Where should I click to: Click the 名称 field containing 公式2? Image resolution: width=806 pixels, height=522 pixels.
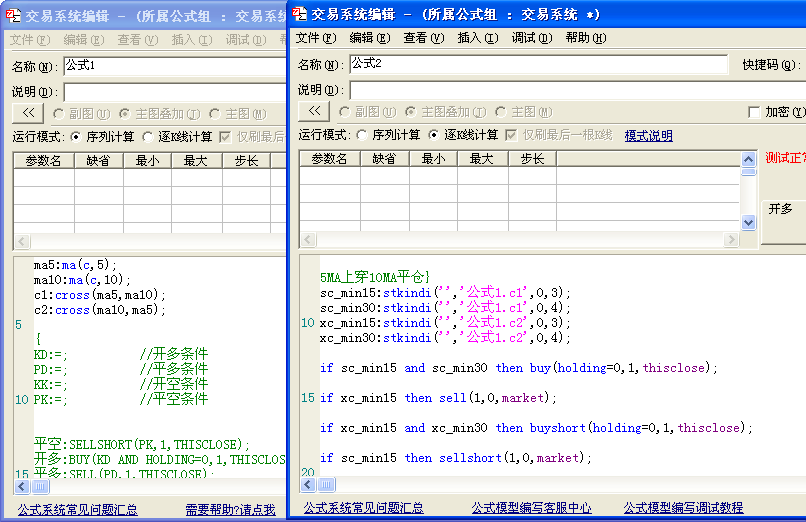(x=539, y=64)
